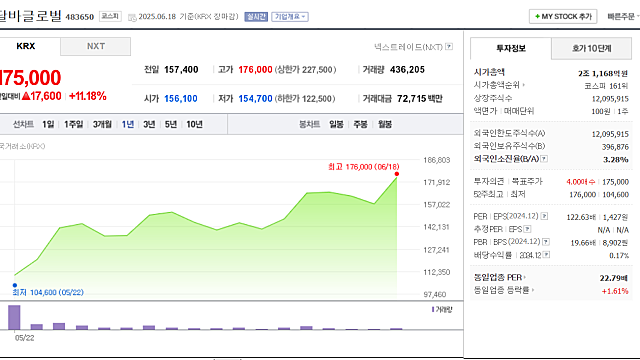Screen dimensions: 640x360
Task: Switch candle chart to 주봉
Action: pyautogui.click(x=360, y=124)
